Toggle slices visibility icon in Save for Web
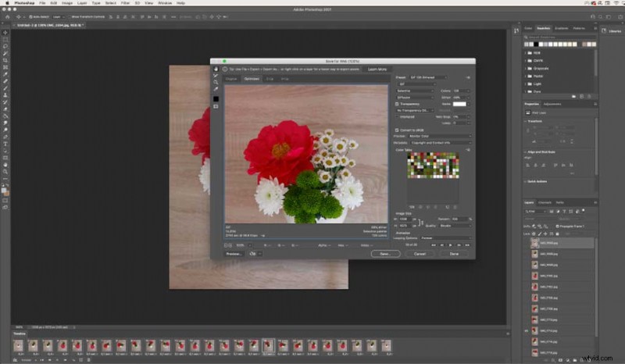This screenshot has width=625, height=364. 216,107
